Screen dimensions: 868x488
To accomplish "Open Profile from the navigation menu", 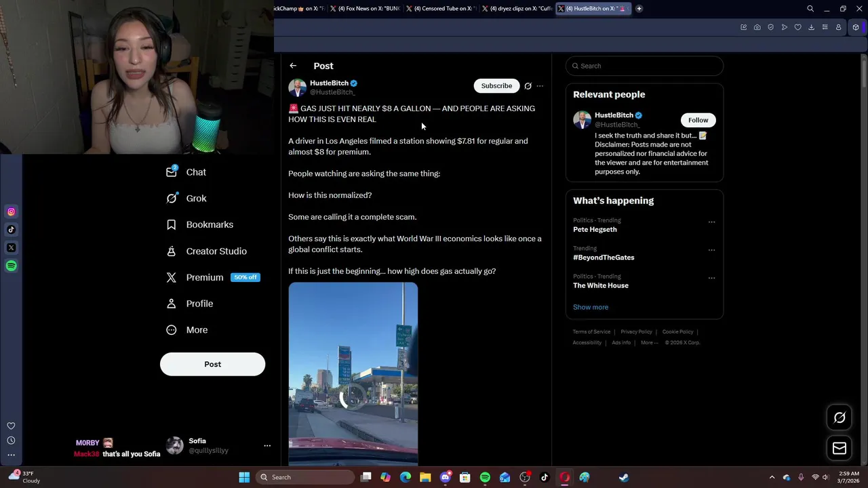I will 190,304.
